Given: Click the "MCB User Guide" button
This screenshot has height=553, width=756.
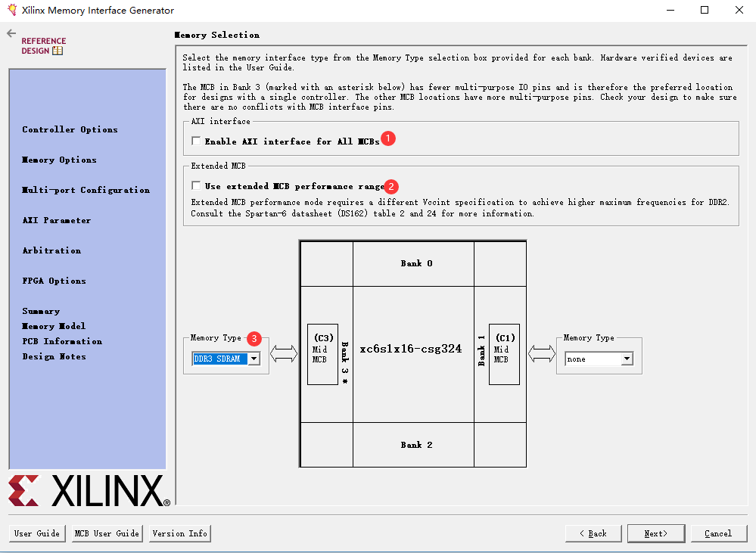Looking at the screenshot, I should [x=106, y=533].
